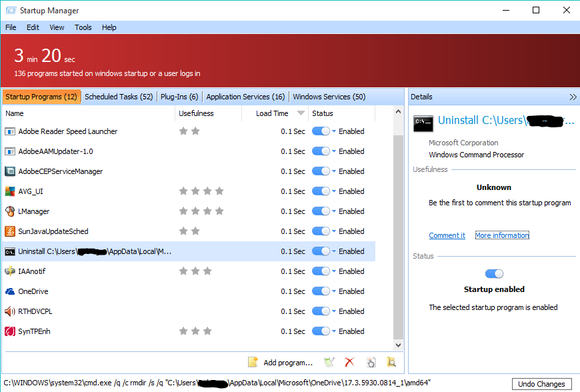
Task: Toggle Adobe Reader Speed Launcher startup switch
Action: [321, 131]
